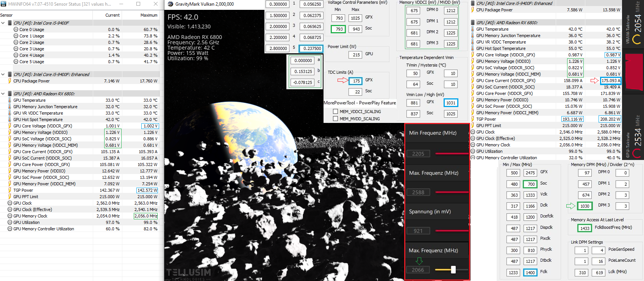Click the Fclk max field showing 1400

click(530, 273)
